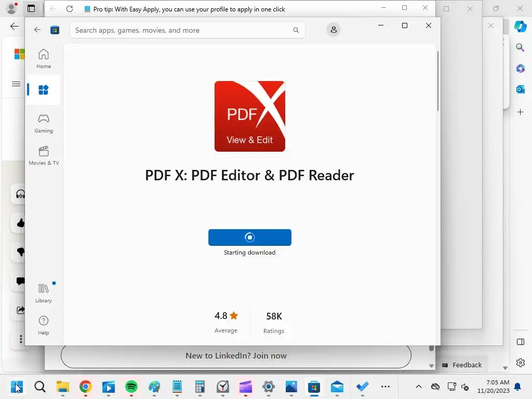Screen dimensions: 532x399
Task: Open Search in Edge sidebar
Action: point(520,47)
